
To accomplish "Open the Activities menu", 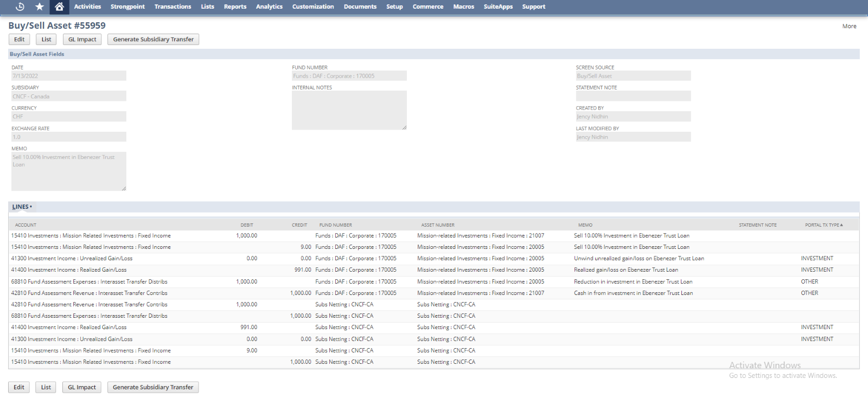I will point(87,7).
